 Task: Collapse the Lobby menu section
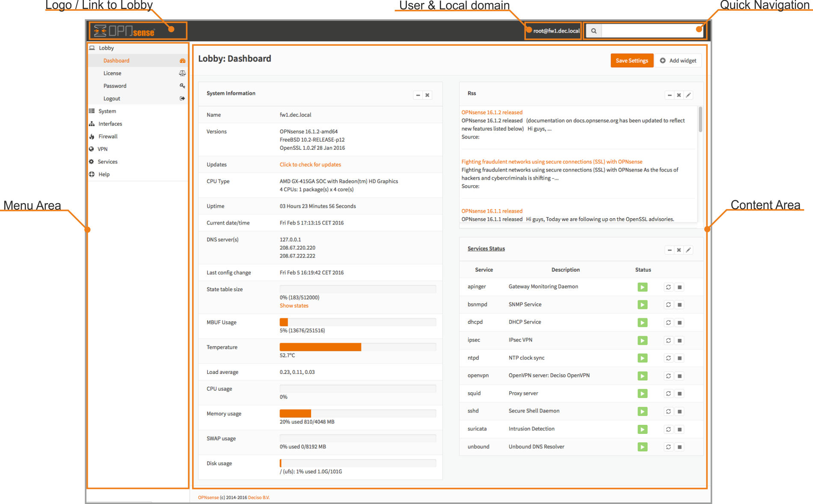coord(138,48)
